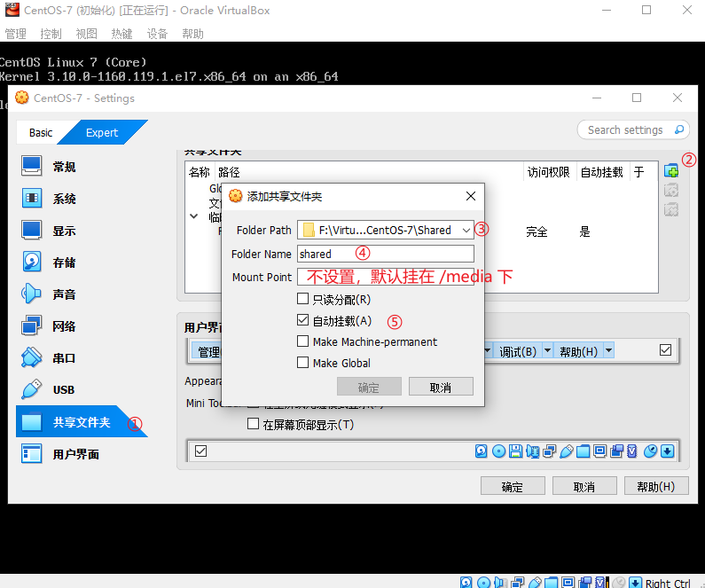This screenshot has height=588, width=705.
Task: Check the Make Machine-permanent option
Action: [302, 341]
